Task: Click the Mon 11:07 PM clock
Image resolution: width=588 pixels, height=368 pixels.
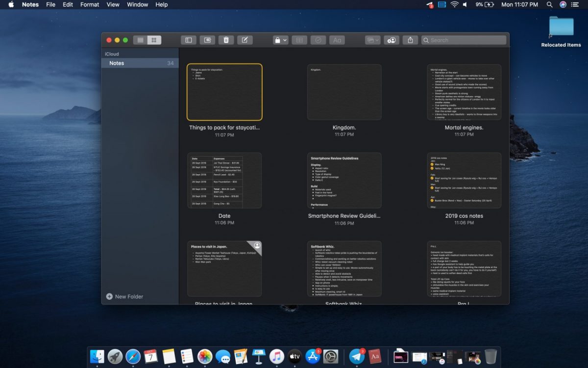Action: tap(519, 4)
